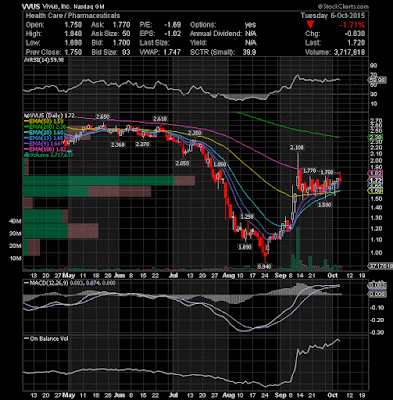Click the purple EMA(9) legend entry
This screenshot has width=393, height=400.
tap(43, 143)
